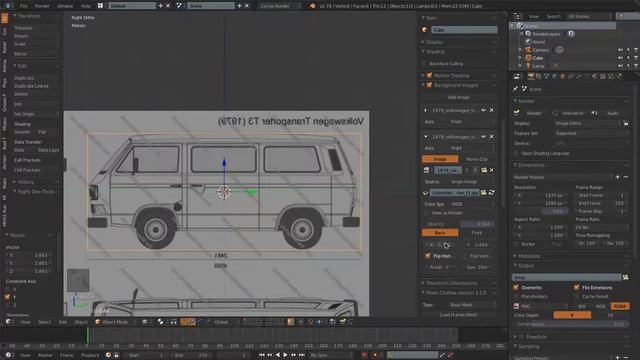Collapse the Shading panel
Image resolution: width=640 pixels, height=360 pixels.
[435, 52]
